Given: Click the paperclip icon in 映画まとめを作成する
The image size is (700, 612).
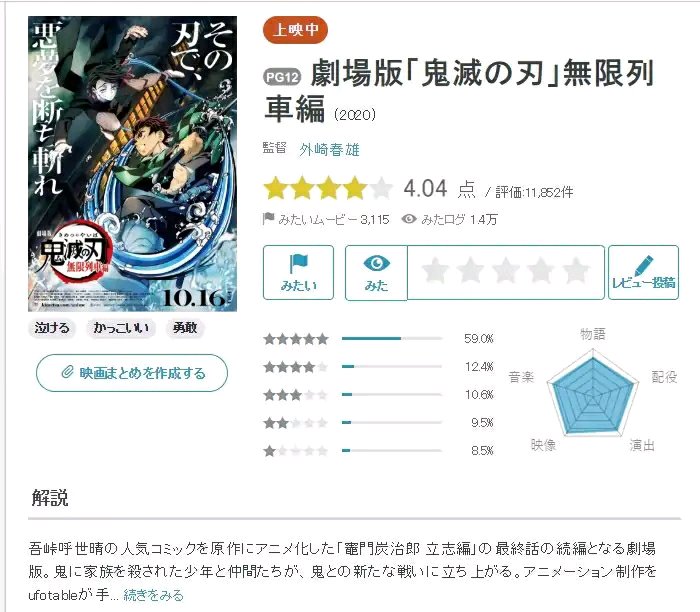Looking at the screenshot, I should 67,372.
